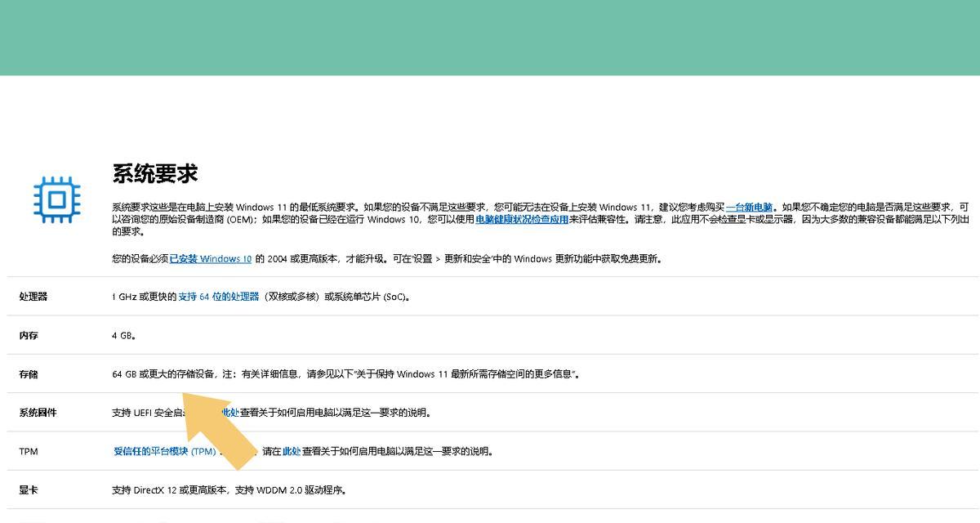The width and height of the screenshot is (980, 523).
Task: Click the 支持 UEFI text in 系统固件 row
Action: coord(133,413)
